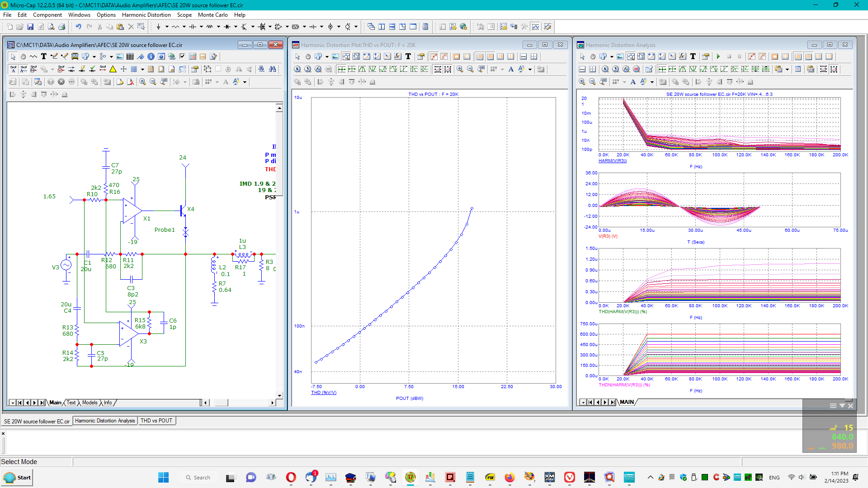Open the Scope menu
Screen dimensions: 868x488
(x=184, y=15)
